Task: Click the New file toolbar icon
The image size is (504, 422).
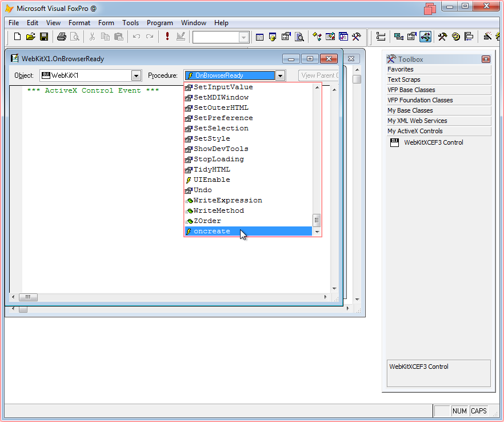Action: tap(17, 37)
